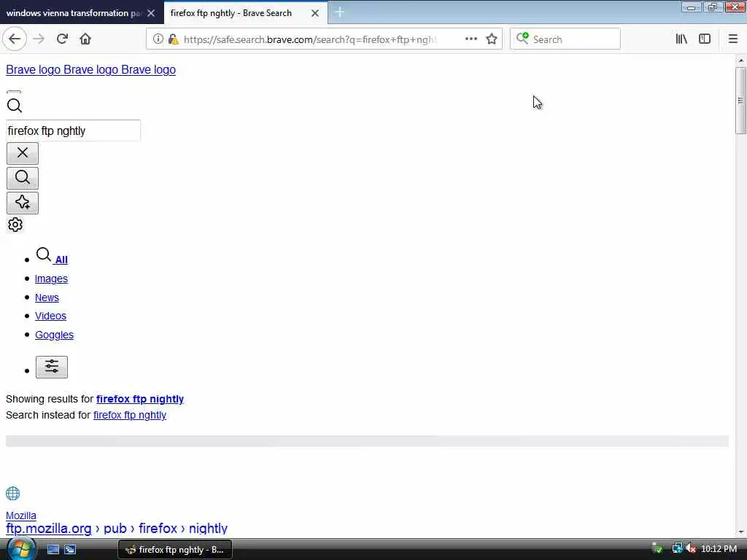Image resolution: width=747 pixels, height=560 pixels.
Task: Close the windows vienna transformation tab
Action: (x=151, y=13)
